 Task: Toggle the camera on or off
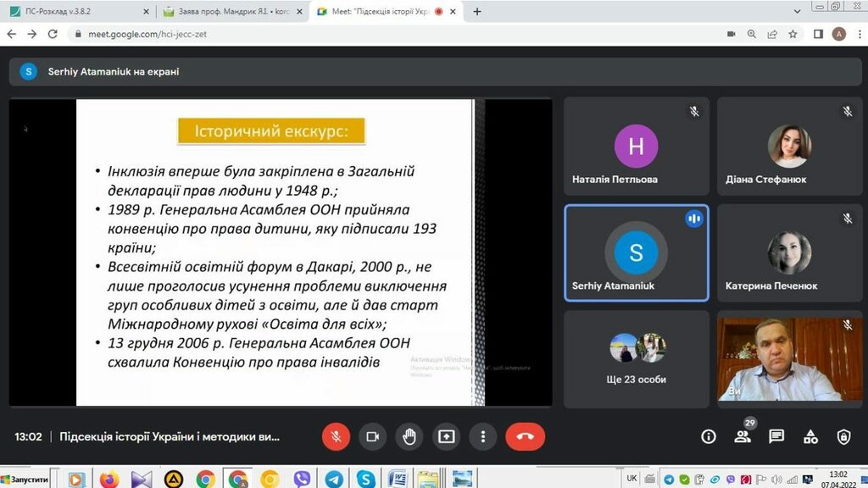click(372, 436)
